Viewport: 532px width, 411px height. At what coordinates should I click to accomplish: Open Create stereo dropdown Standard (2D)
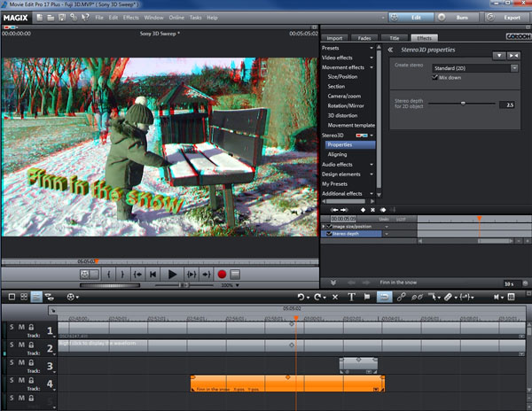pos(475,68)
